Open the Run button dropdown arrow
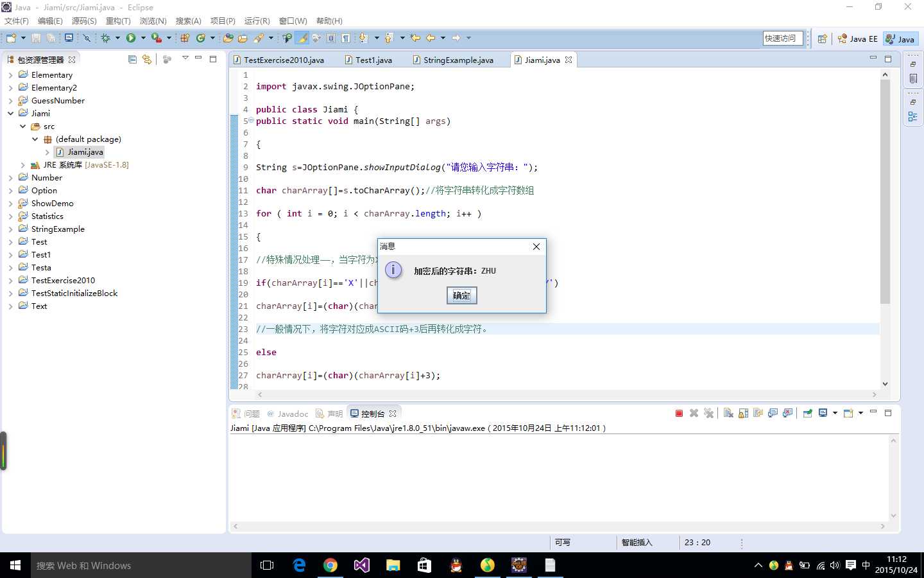This screenshot has height=578, width=924. 143,39
